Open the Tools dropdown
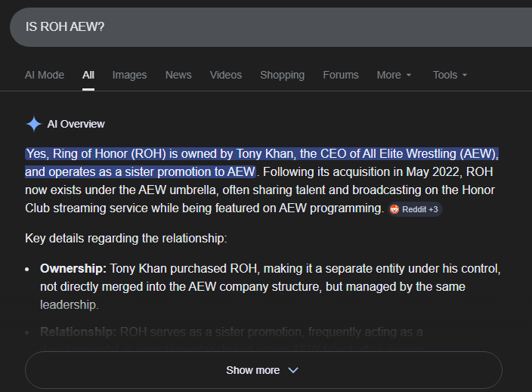 click(450, 75)
